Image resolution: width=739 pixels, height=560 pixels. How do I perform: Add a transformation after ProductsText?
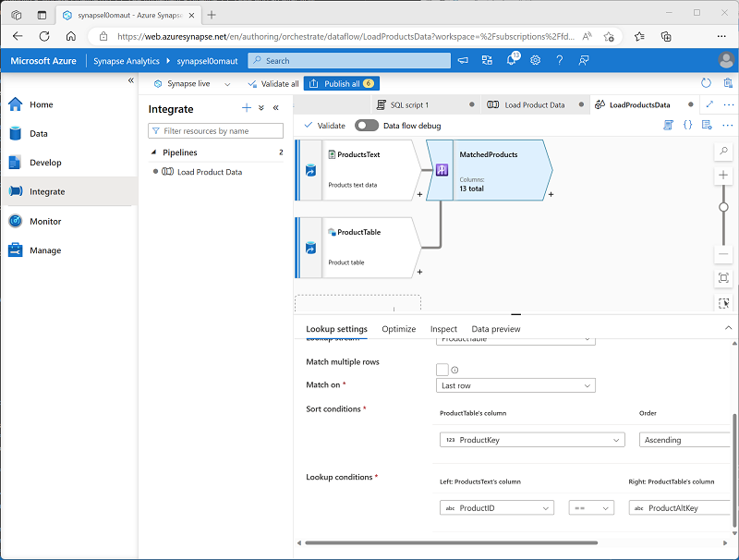(x=419, y=194)
